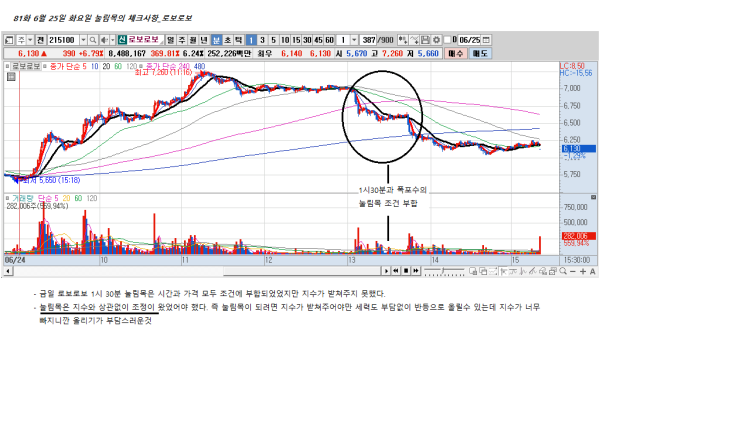Click the 매수 buy button
The image size is (743, 428).
tap(456, 54)
